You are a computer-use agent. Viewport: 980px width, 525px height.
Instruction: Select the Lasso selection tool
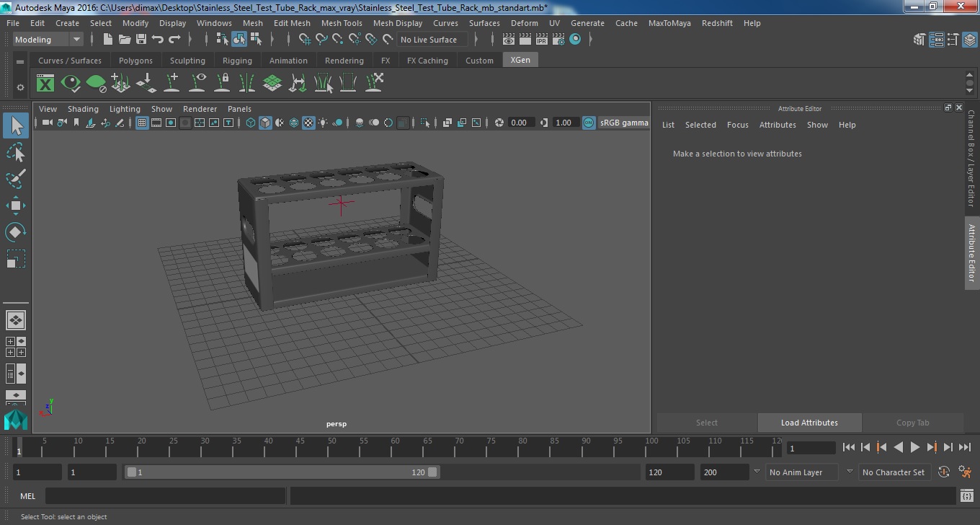(16, 152)
